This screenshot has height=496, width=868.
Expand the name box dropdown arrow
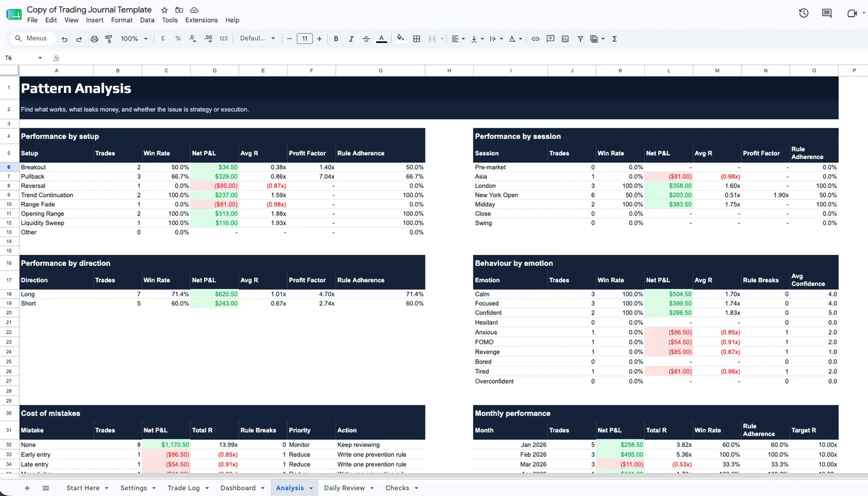(40, 58)
